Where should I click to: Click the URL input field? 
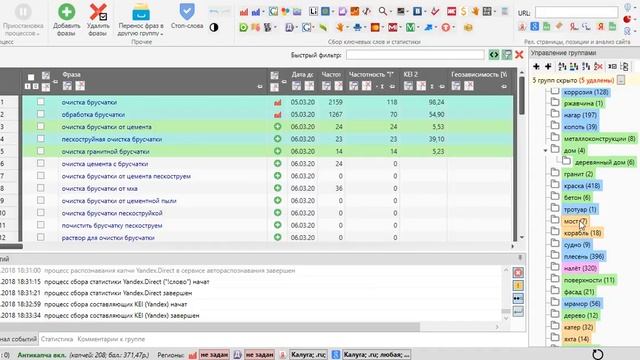576,13
